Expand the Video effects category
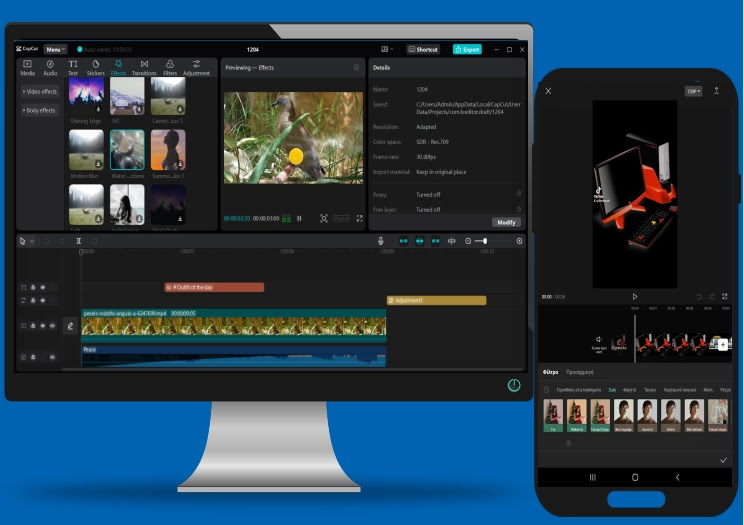 tap(40, 92)
